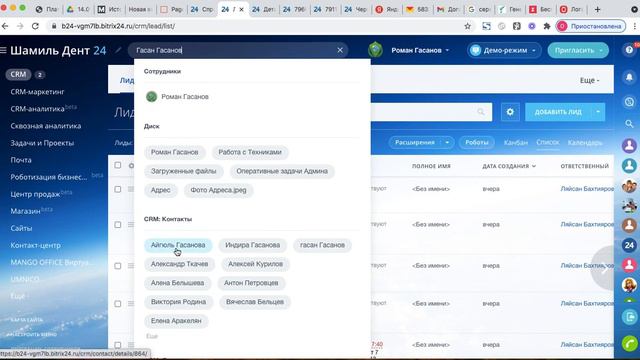The height and width of the screenshot is (360, 640).
Task: Clear the search field with the X icon
Action: click(x=340, y=50)
